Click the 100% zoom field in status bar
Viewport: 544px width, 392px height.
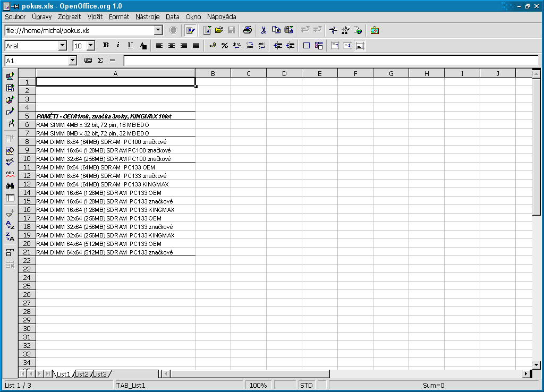click(x=259, y=385)
